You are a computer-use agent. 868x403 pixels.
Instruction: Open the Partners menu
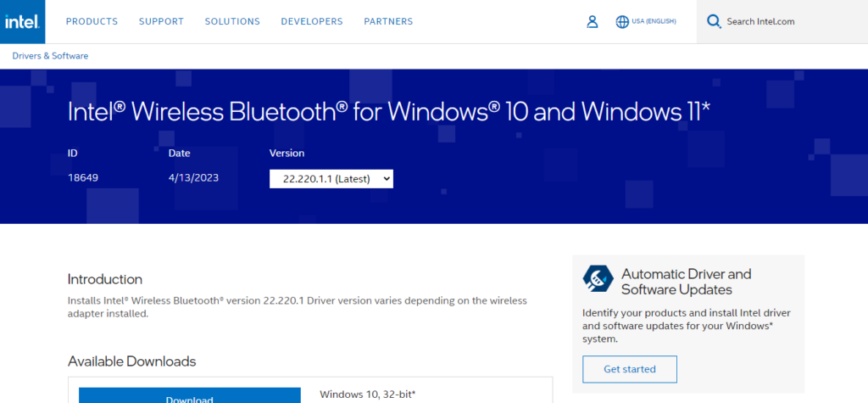pyautogui.click(x=388, y=21)
